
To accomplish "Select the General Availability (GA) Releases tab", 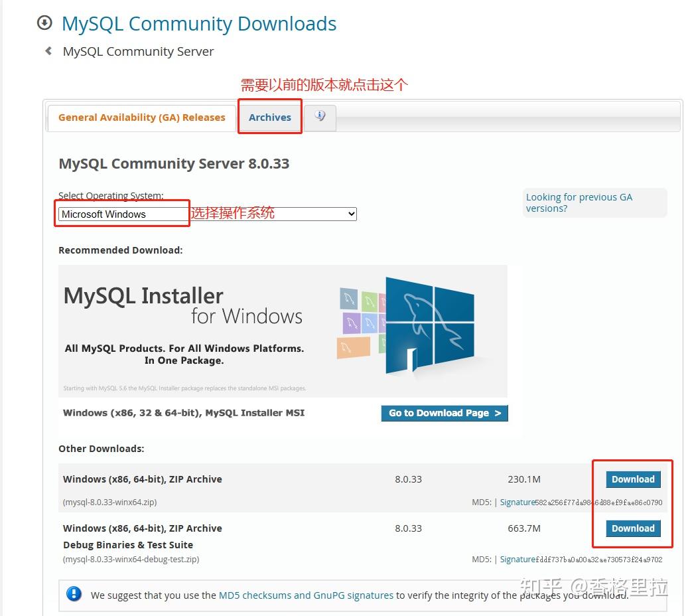I will pos(141,117).
